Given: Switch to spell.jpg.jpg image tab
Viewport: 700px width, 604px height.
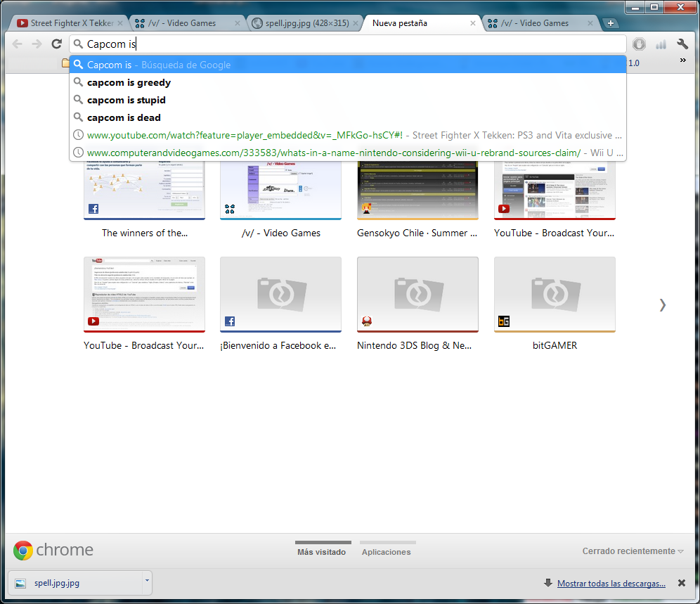Looking at the screenshot, I should (307, 23).
